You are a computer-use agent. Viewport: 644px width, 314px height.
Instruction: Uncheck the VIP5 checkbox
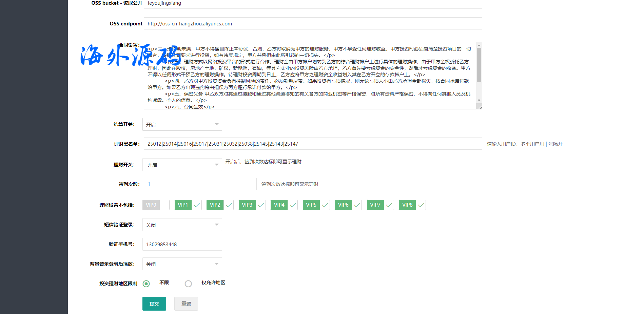point(316,205)
